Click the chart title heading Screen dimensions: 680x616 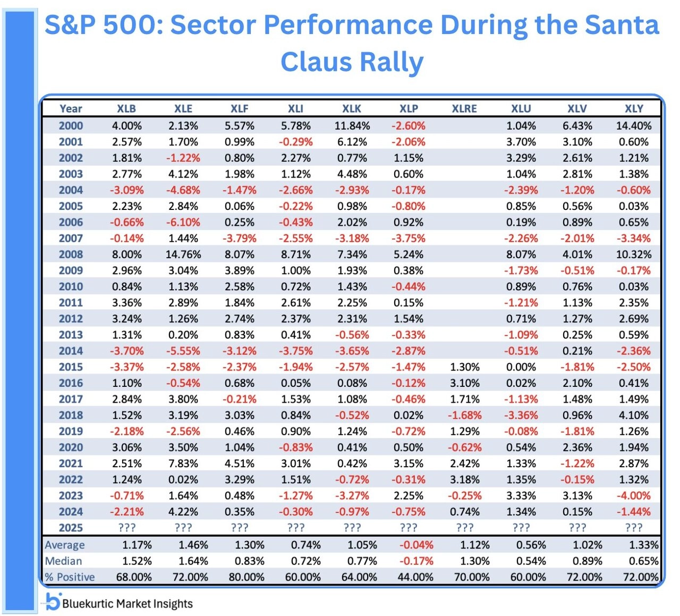coord(352,43)
